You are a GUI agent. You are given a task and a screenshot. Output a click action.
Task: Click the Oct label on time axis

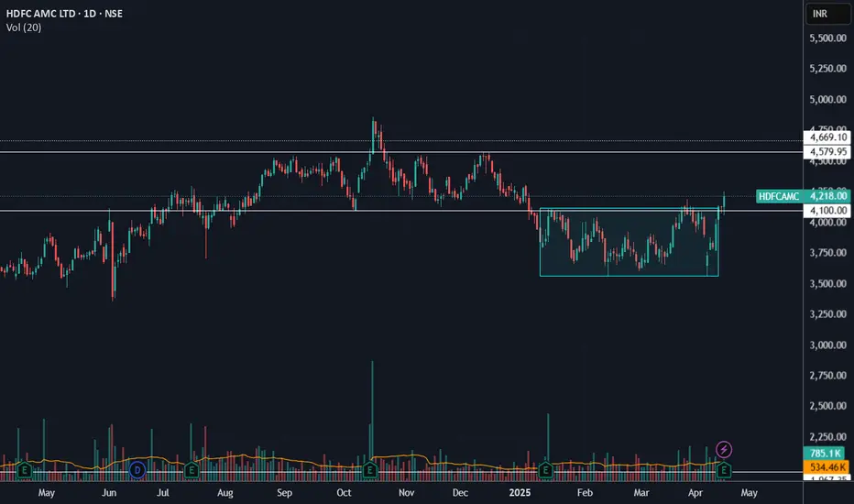[344, 493]
